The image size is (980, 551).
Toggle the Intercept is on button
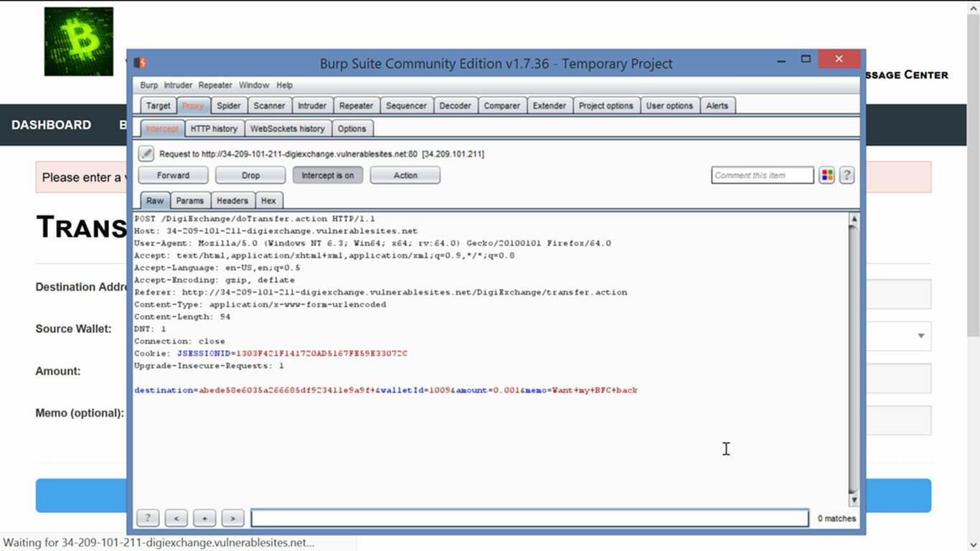[328, 175]
